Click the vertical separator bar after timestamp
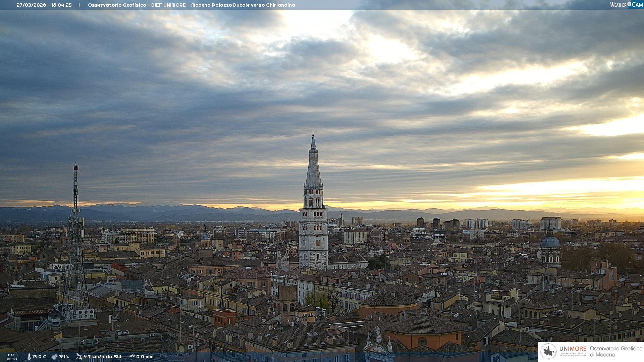The height and width of the screenshot is (362, 644). click(x=79, y=5)
